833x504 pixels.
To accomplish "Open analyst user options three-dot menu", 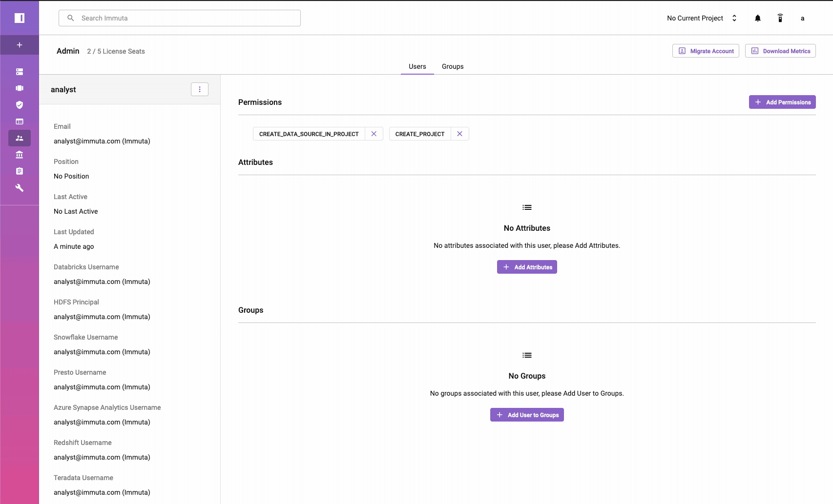I will pyautogui.click(x=200, y=89).
